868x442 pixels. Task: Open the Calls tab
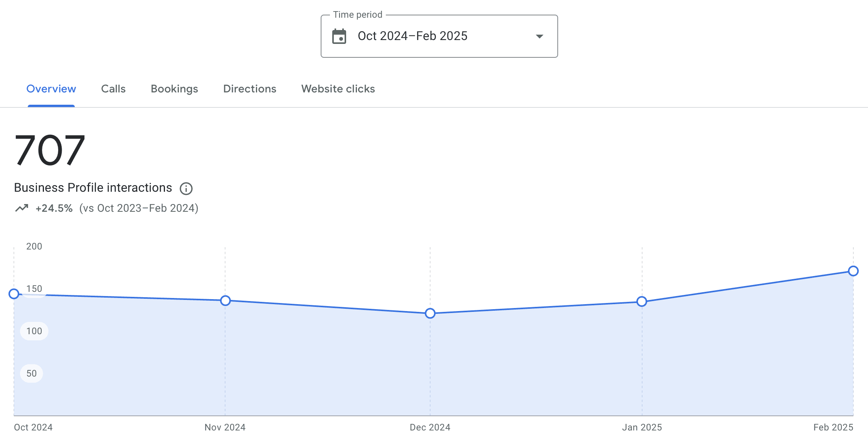click(113, 89)
